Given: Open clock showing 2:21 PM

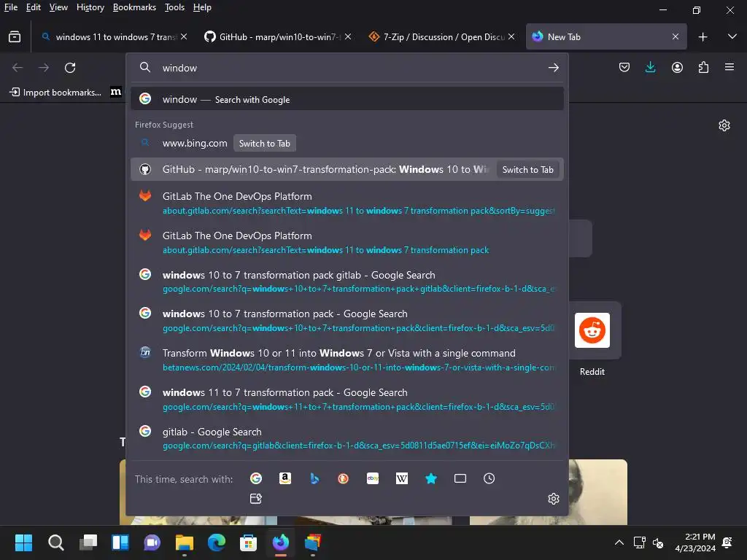Looking at the screenshot, I should pyautogui.click(x=695, y=542).
